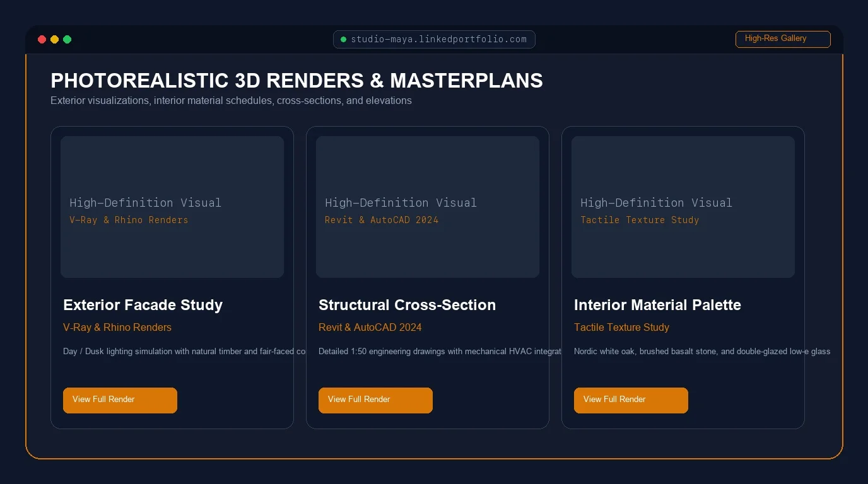Click Revit & AutoCAD 2024 below Structural title
Viewport: 868px width, 484px height.
point(370,328)
